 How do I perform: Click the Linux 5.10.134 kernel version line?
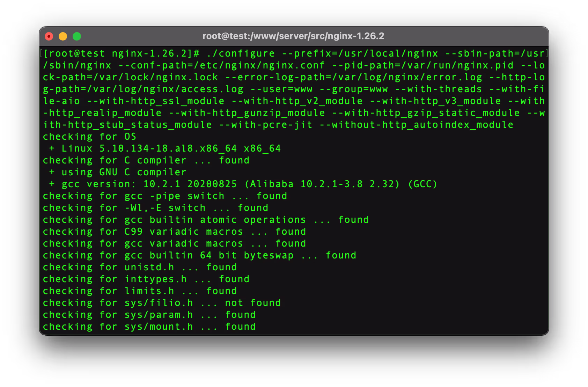[165, 148]
